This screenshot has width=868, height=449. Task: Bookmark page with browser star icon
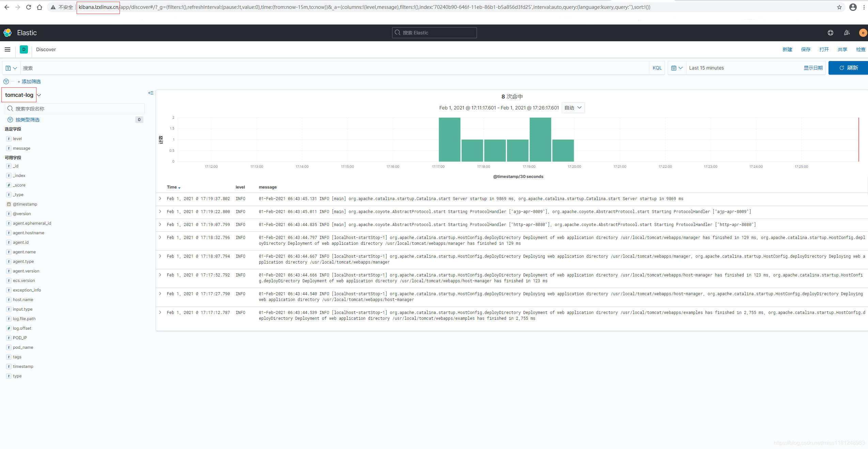click(x=839, y=7)
